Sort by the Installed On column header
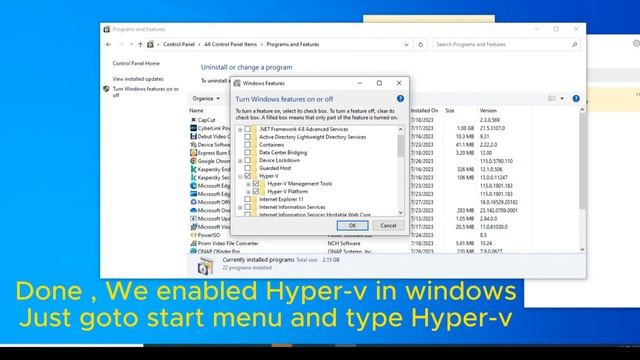Image resolution: width=640 pixels, height=360 pixels. pyautogui.click(x=424, y=111)
